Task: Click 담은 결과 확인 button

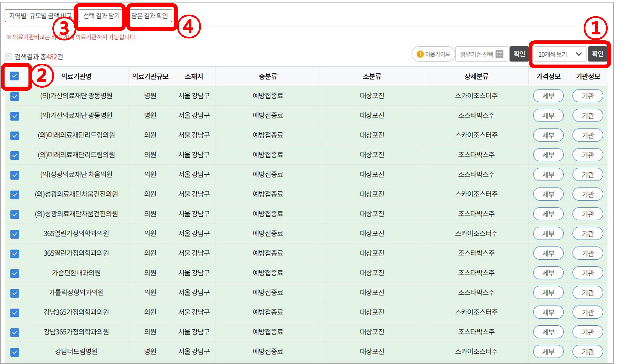Action: point(150,16)
